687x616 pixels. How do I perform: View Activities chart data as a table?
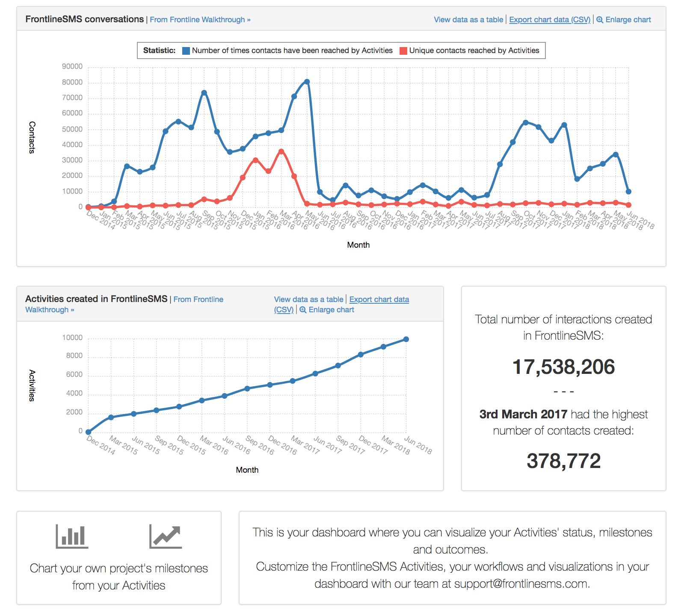[x=308, y=299]
